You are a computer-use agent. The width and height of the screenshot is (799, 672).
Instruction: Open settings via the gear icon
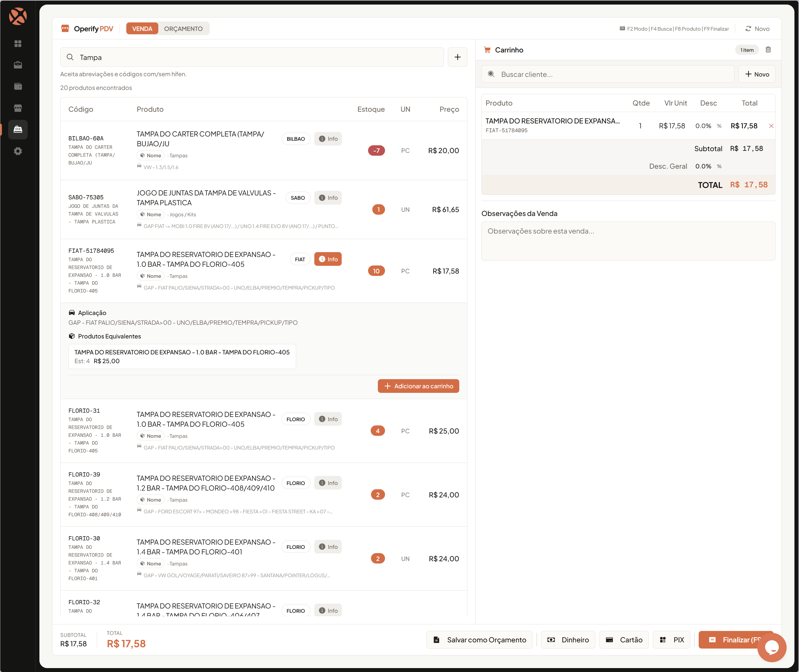coord(18,151)
